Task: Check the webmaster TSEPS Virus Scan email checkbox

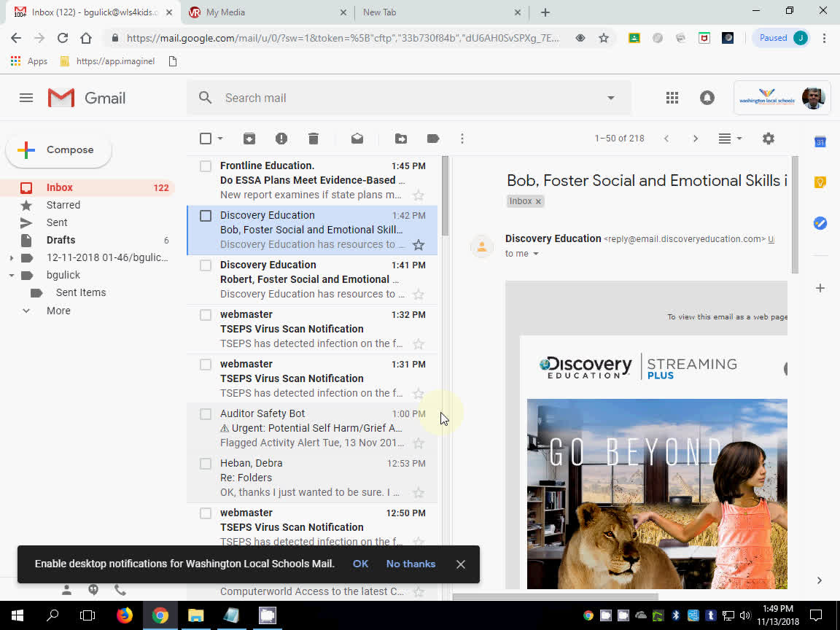Action: pos(205,314)
